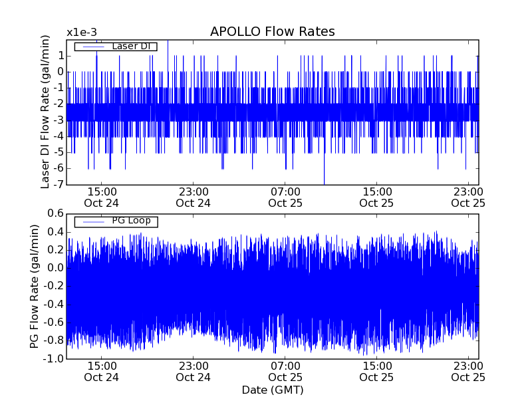Click the "x1e-3" scale multiplier text
Viewport: 532px width, 399px height.
(x=81, y=33)
